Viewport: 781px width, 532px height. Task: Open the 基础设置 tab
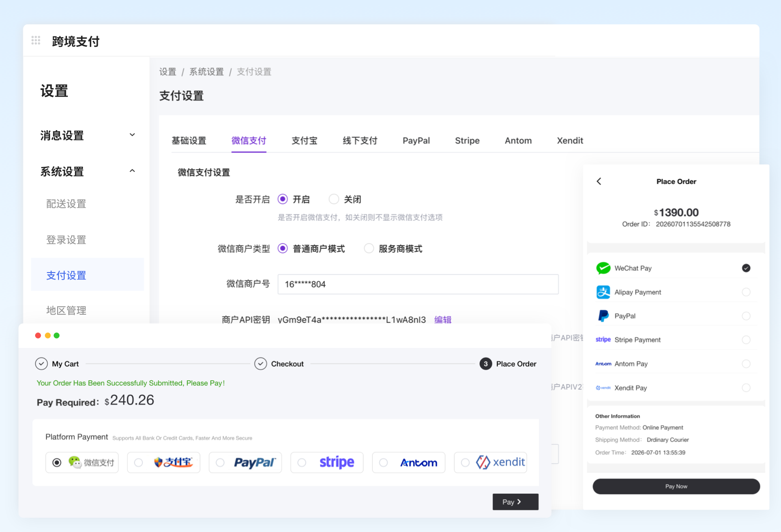point(189,140)
